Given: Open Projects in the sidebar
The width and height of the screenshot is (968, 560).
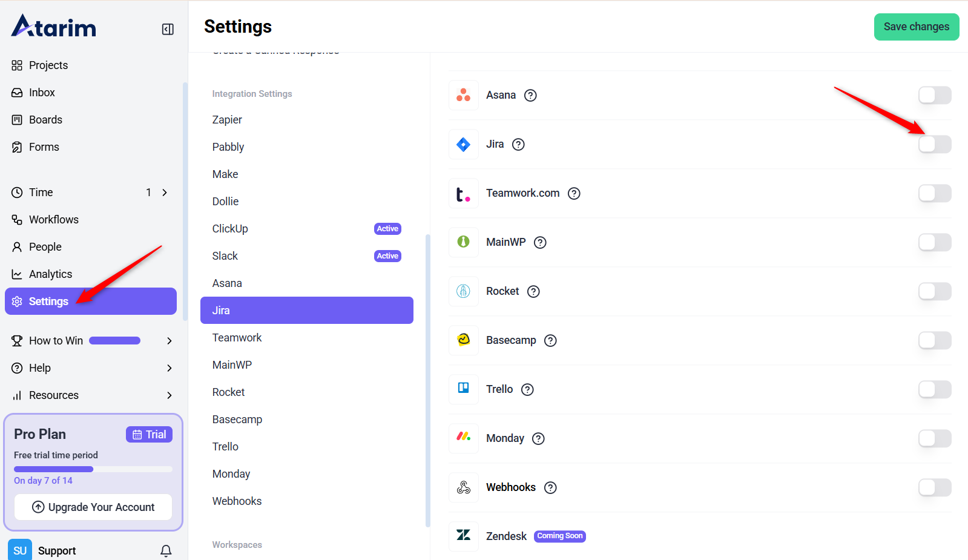Looking at the screenshot, I should (x=48, y=65).
